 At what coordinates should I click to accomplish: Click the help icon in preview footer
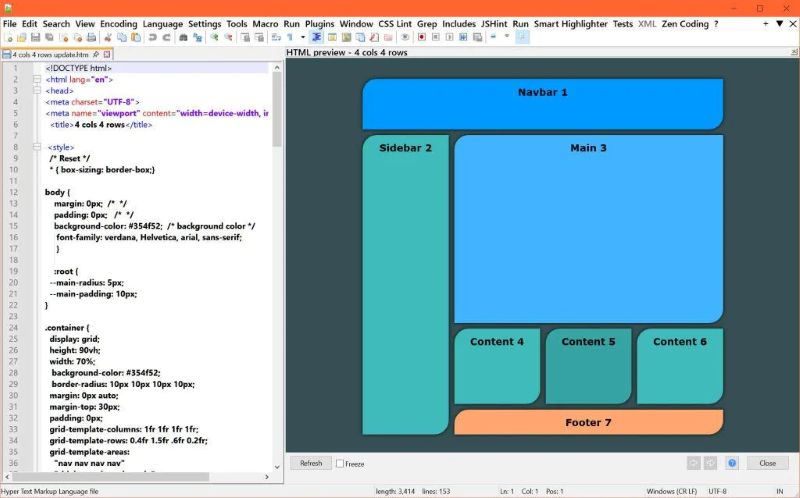732,463
